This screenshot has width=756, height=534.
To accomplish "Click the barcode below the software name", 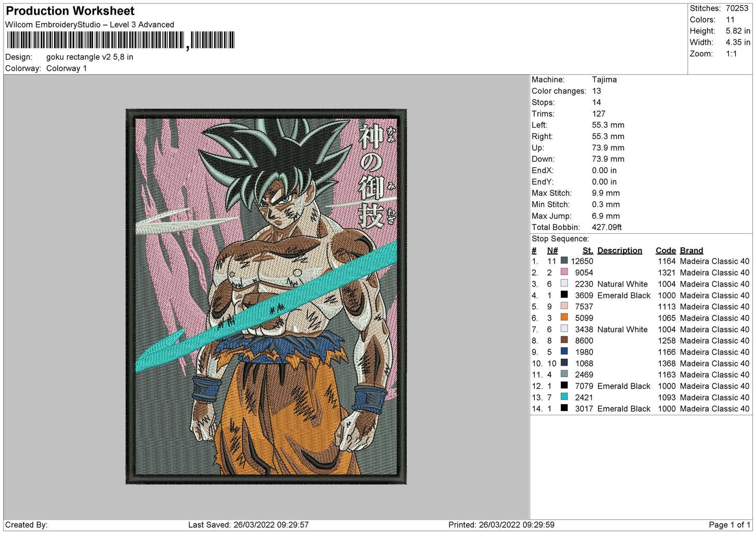I will pyautogui.click(x=120, y=40).
